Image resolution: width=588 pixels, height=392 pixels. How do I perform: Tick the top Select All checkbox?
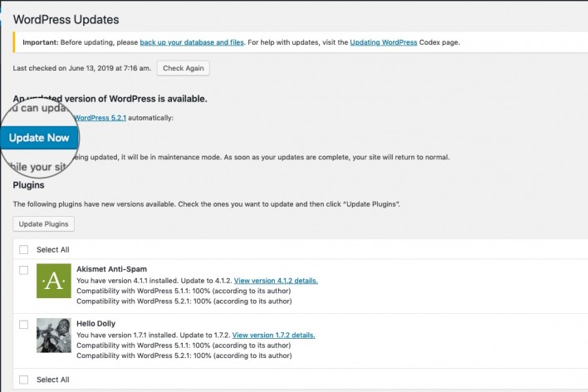pos(23,249)
